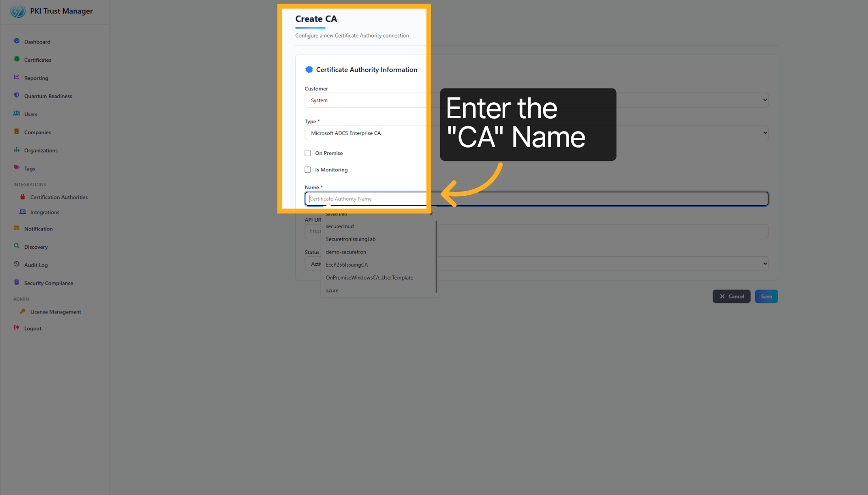
Task: Open the Type dropdown arrow
Action: pos(765,133)
